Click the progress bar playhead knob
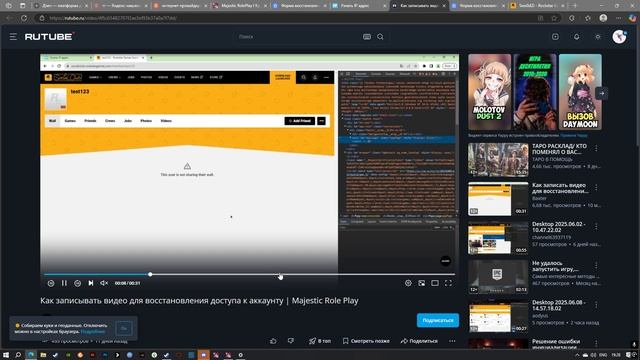Image resolution: width=640 pixels, height=360 pixels. (x=150, y=274)
